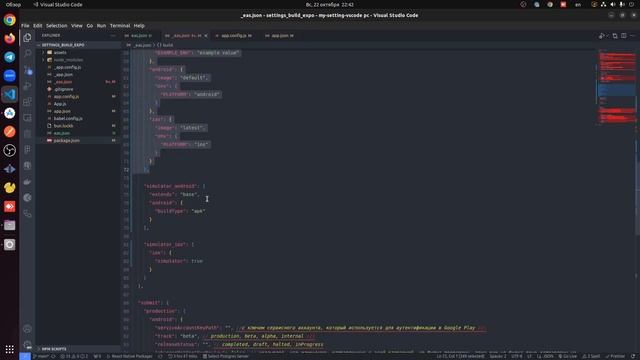
Task: Click the open changes icon in editor toolbar
Action: tap(615, 36)
